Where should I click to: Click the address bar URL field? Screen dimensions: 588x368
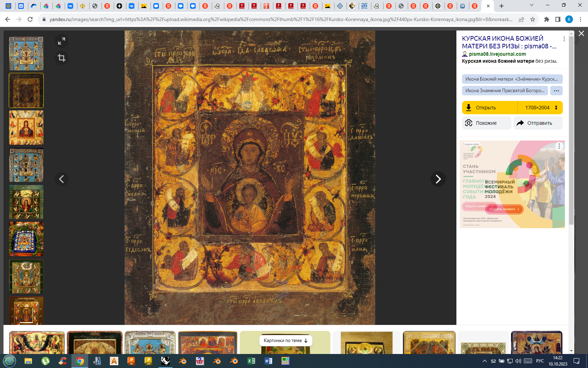pyautogui.click(x=281, y=19)
